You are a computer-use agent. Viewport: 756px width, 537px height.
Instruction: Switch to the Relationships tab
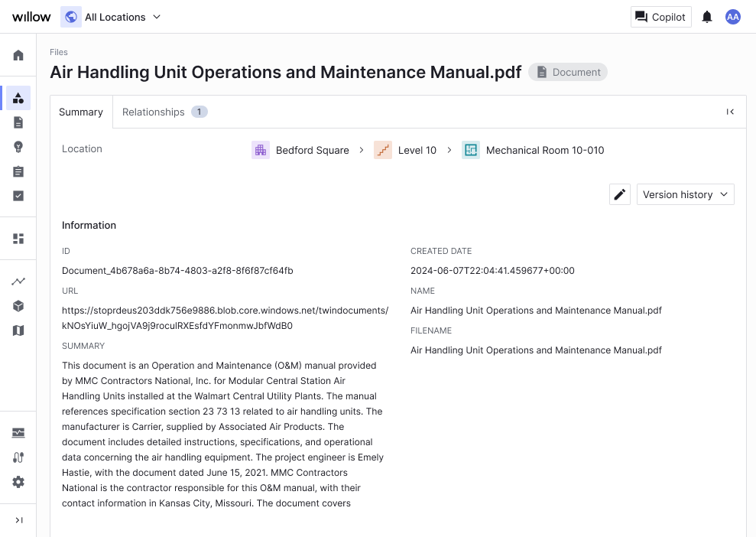pos(164,112)
